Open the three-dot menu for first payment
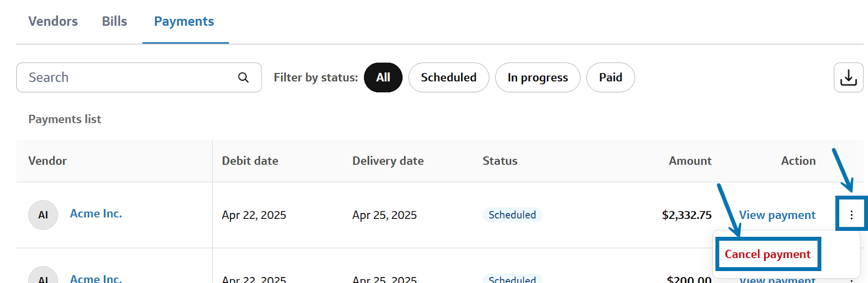The height and width of the screenshot is (283, 868). click(851, 215)
